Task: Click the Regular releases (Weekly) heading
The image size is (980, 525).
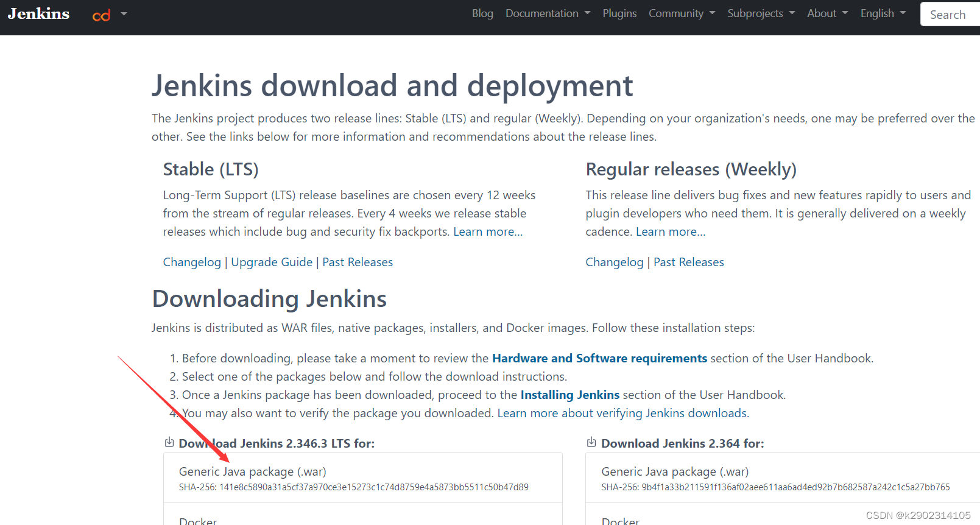Action: [x=691, y=169]
